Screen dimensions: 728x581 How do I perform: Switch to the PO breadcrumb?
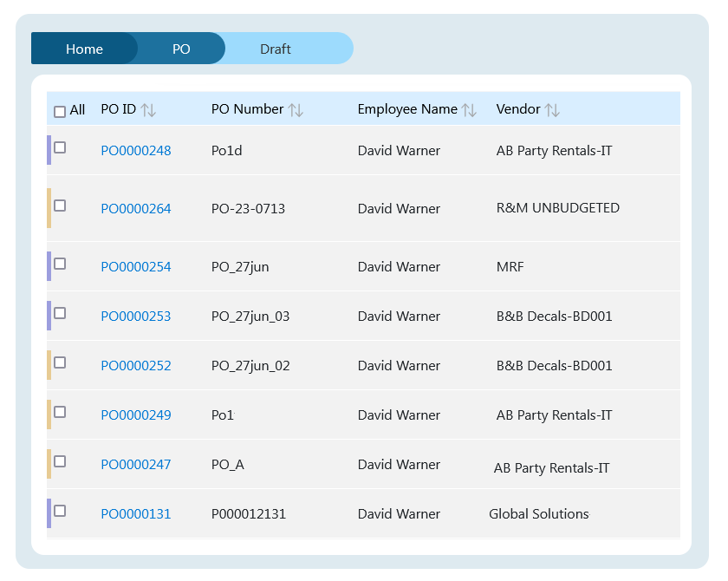[x=181, y=49]
